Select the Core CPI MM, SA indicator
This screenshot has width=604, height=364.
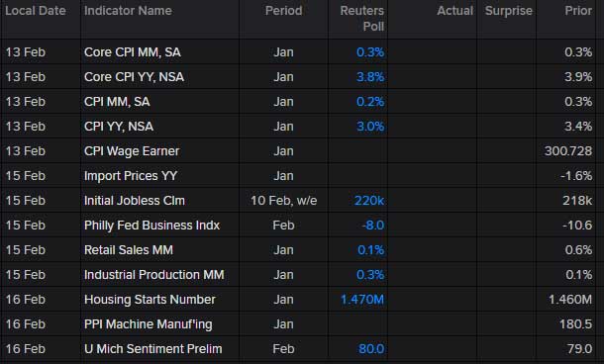pos(132,52)
